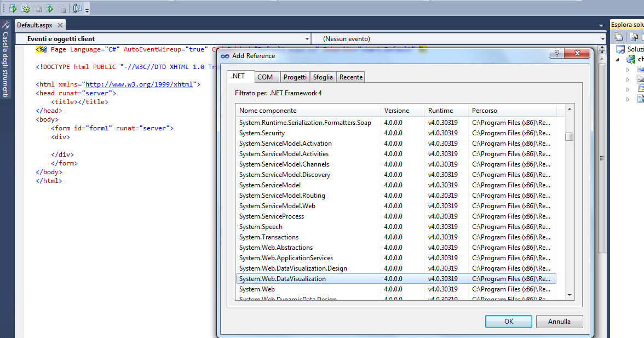Switch to the Recente tab
Image resolution: width=644 pixels, height=338 pixels.
[350, 77]
